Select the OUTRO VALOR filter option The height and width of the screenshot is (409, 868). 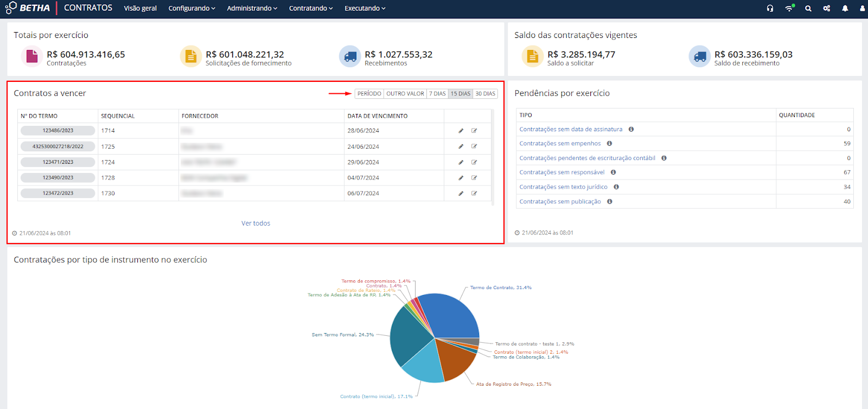405,94
